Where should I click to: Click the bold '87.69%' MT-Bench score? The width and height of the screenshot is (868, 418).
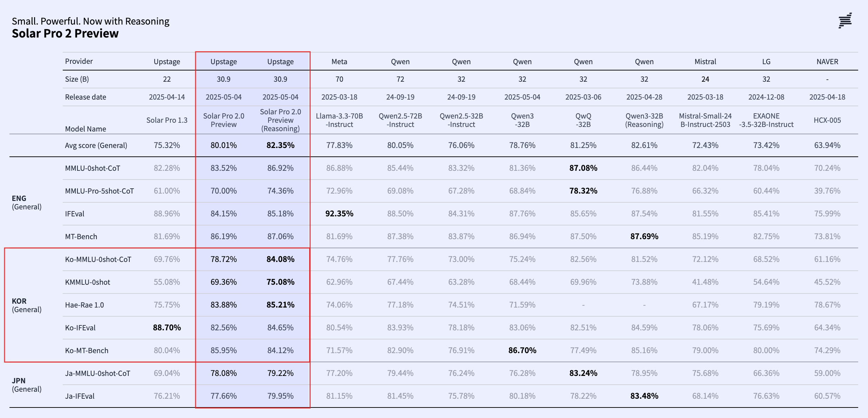[x=644, y=236]
